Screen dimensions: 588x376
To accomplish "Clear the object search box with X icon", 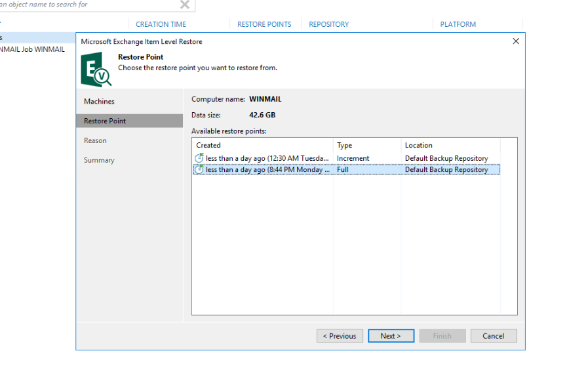I will (185, 5).
